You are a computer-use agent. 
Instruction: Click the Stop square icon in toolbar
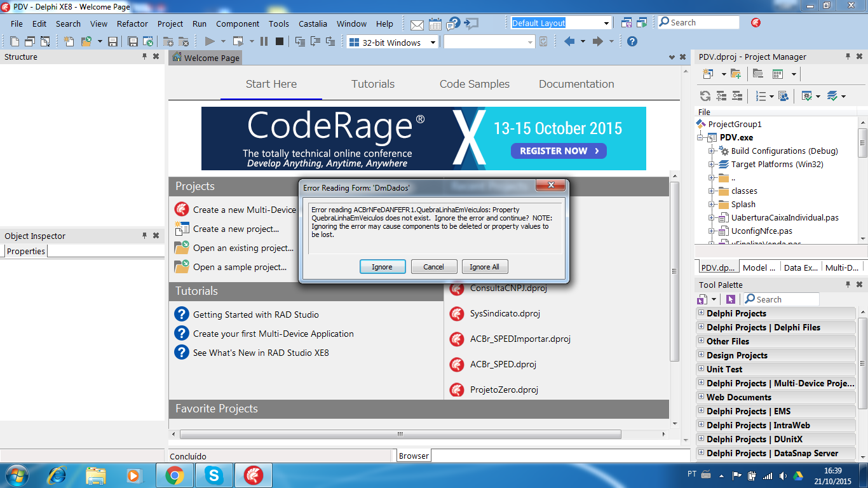279,42
